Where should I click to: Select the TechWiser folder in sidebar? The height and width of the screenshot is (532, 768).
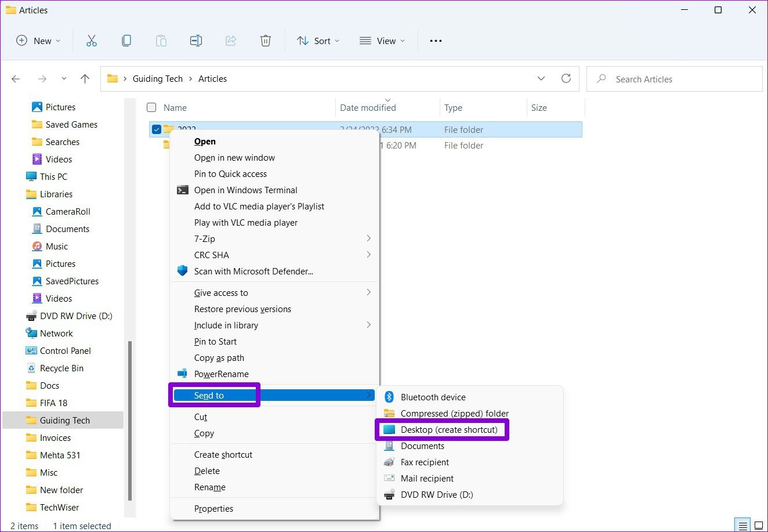[59, 507]
